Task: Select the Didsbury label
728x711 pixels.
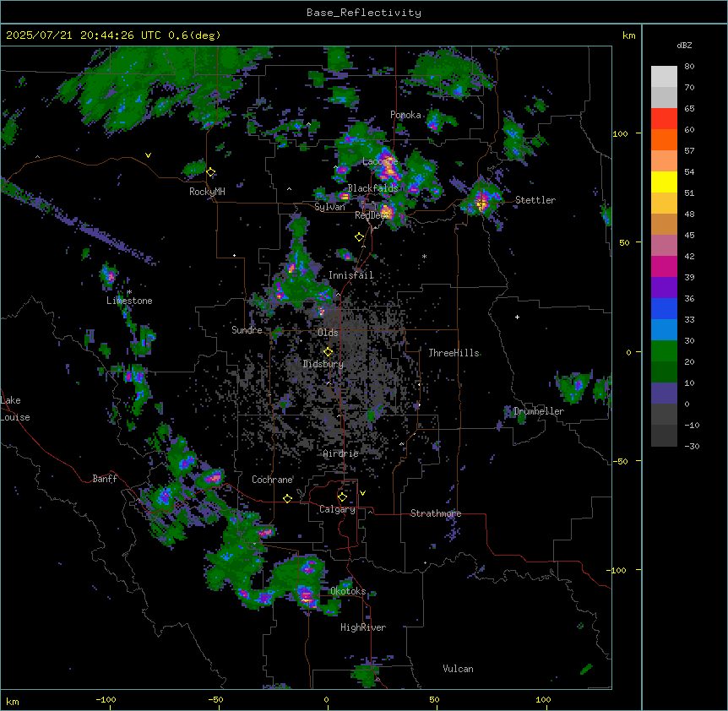Action: coord(323,364)
